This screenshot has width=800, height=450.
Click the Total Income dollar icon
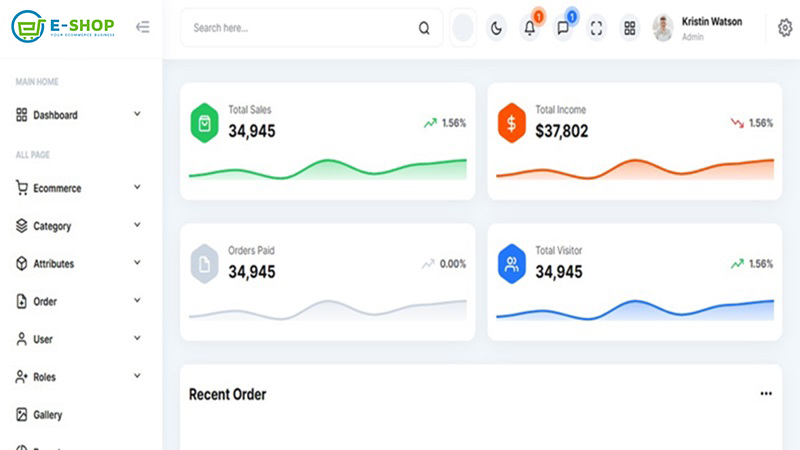point(511,123)
